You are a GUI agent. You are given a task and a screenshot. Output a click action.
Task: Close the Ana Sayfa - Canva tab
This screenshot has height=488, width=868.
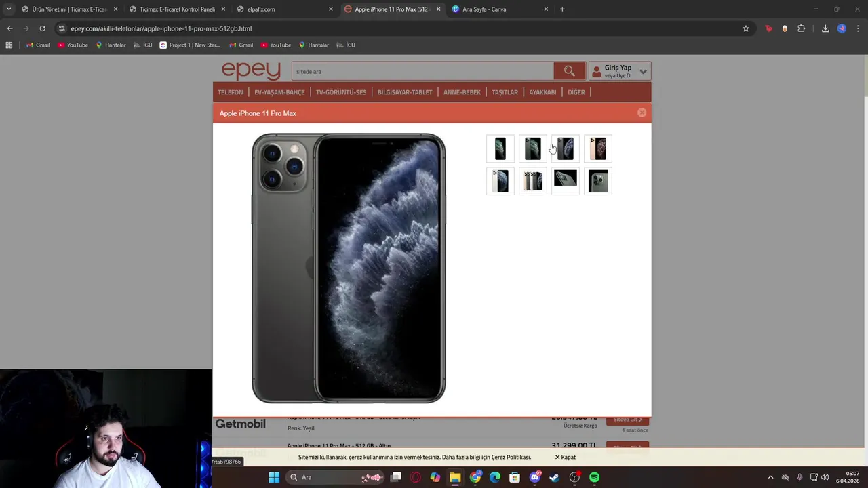546,9
